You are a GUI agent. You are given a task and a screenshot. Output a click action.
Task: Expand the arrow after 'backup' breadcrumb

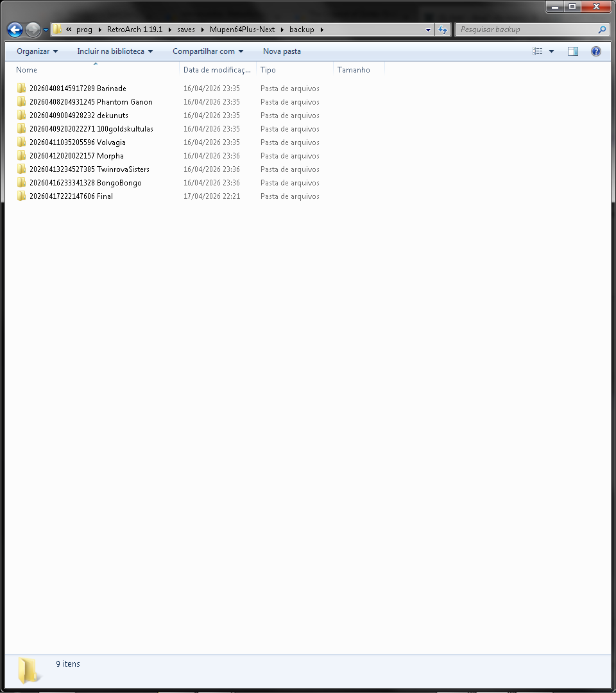coord(321,30)
